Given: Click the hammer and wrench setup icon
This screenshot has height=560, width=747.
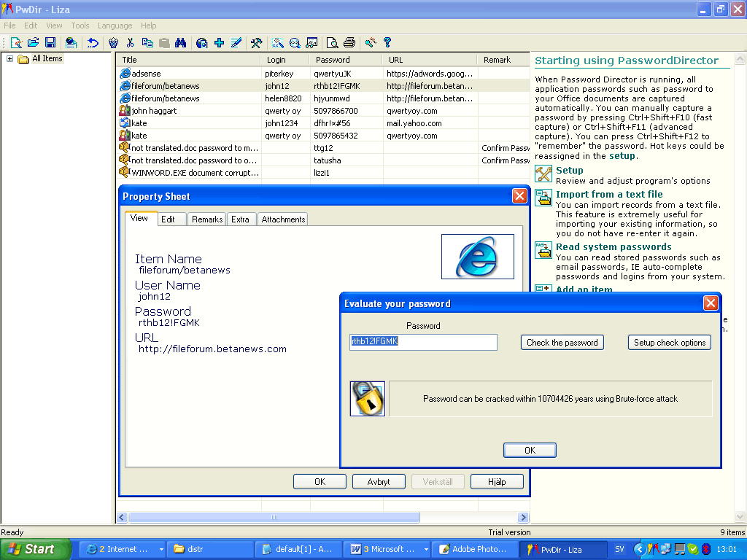Looking at the screenshot, I should 256,43.
